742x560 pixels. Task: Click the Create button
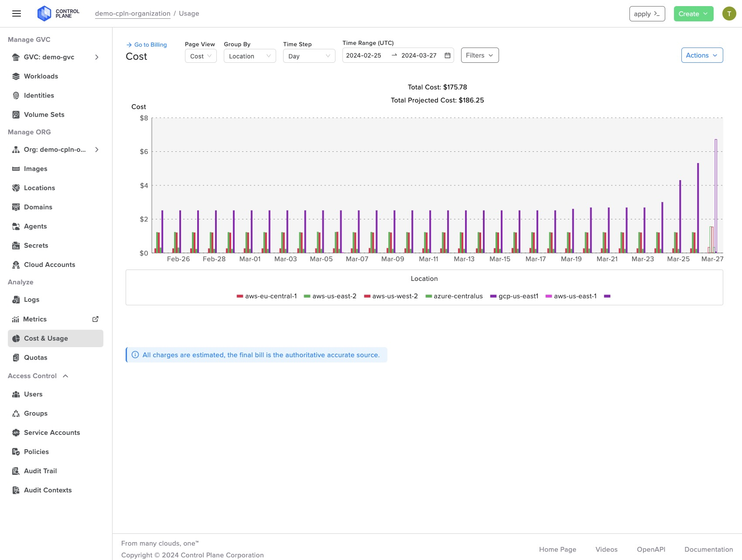(693, 14)
